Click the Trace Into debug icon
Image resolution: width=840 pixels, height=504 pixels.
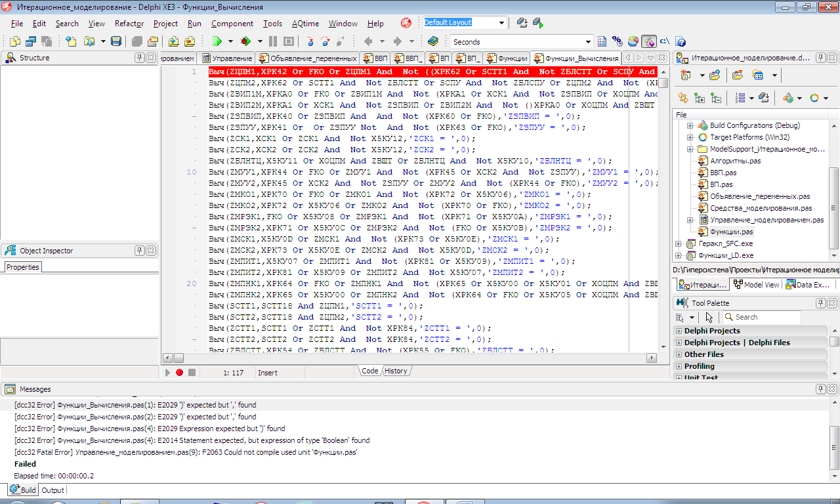(310, 41)
